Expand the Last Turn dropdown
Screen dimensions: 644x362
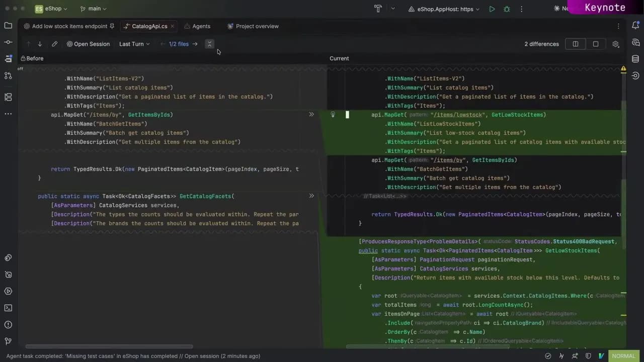(x=134, y=44)
